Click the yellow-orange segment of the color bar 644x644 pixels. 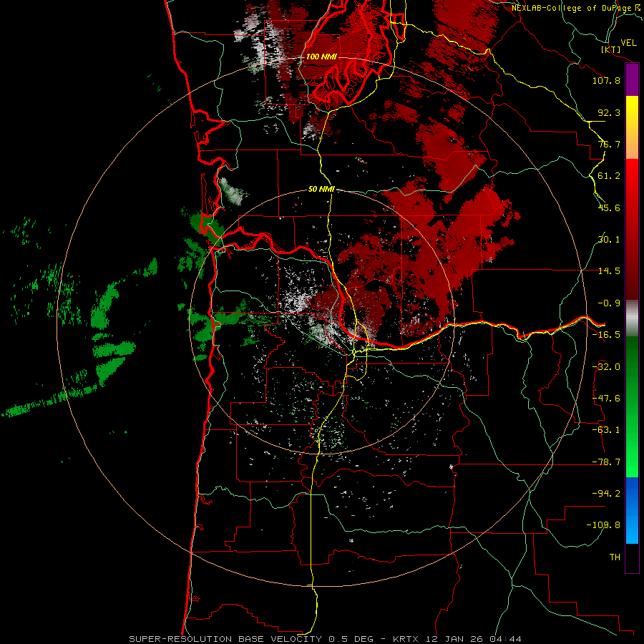click(632, 127)
